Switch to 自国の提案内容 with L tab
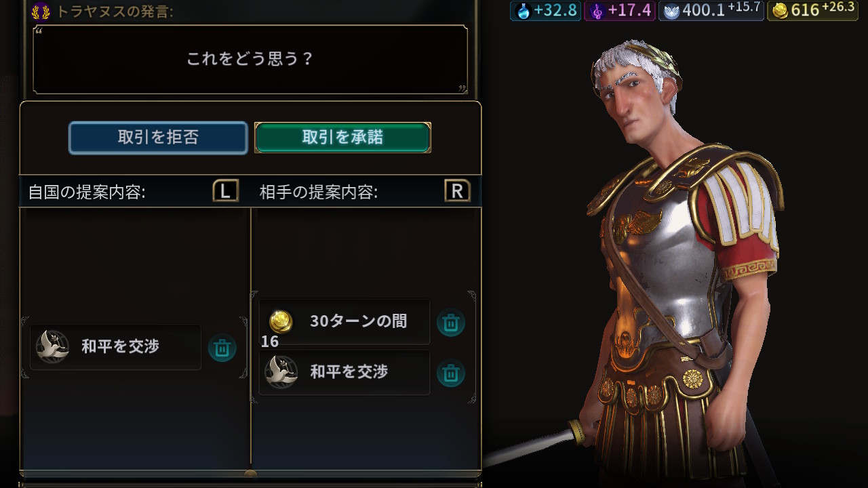Viewport: 868px width, 488px height. pyautogui.click(x=226, y=191)
